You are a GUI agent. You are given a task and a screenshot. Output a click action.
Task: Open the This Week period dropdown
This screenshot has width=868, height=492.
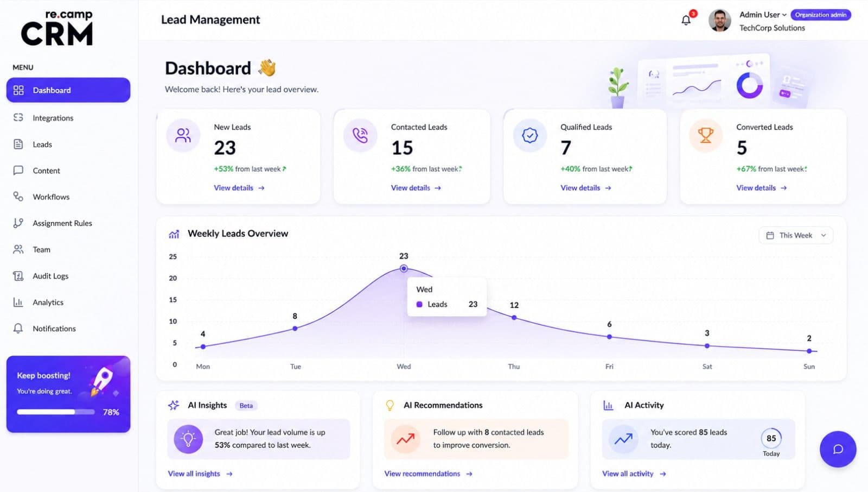796,235
